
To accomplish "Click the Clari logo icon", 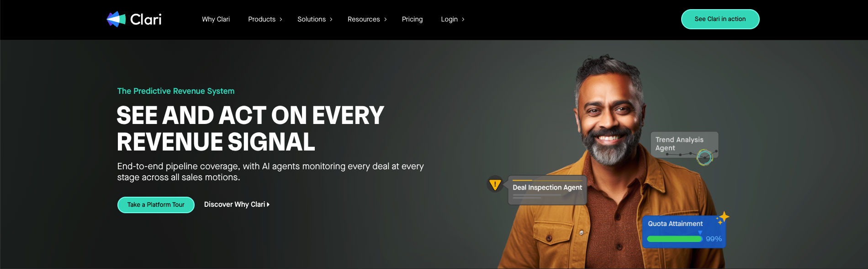I will tap(116, 19).
